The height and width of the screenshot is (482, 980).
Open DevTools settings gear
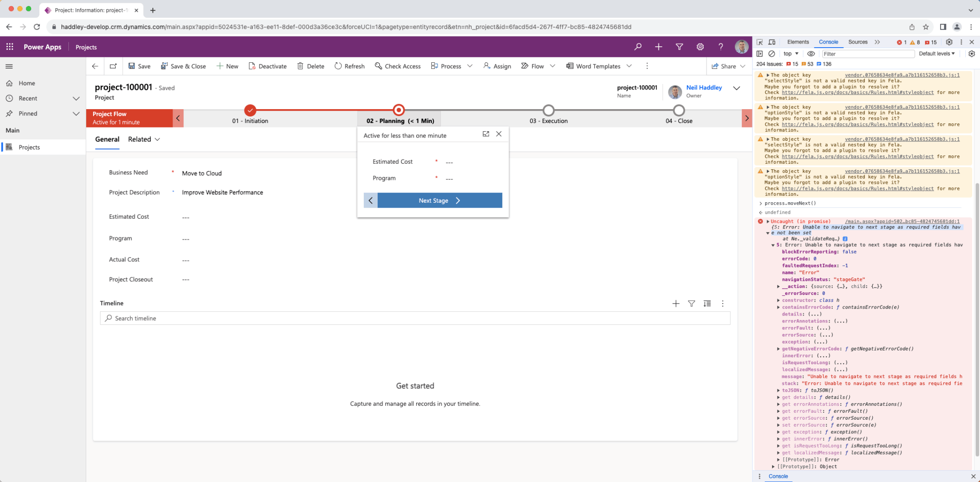[949, 42]
